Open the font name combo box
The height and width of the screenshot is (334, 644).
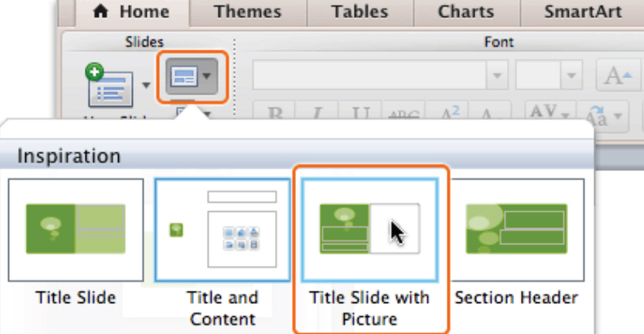(x=381, y=75)
